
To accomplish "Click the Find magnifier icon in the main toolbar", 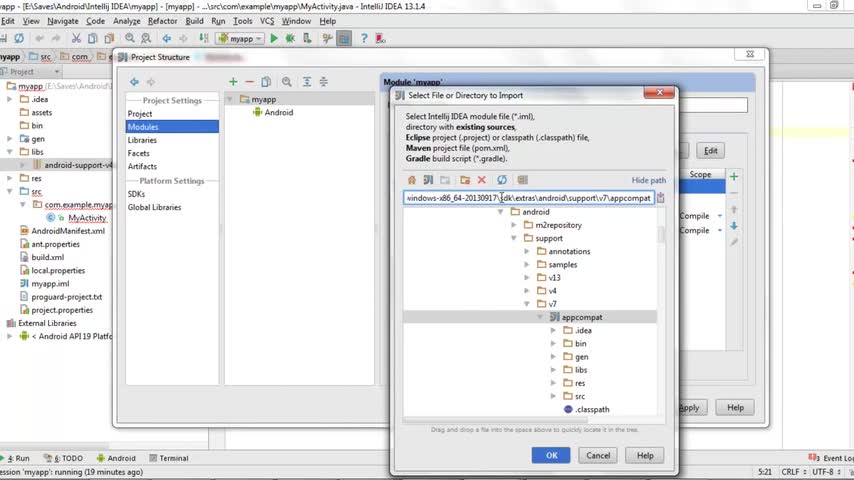I will click(x=130, y=38).
